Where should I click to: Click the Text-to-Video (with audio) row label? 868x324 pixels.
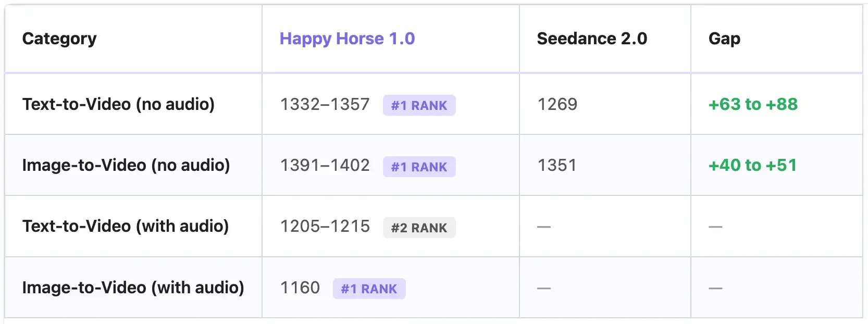[x=126, y=226]
